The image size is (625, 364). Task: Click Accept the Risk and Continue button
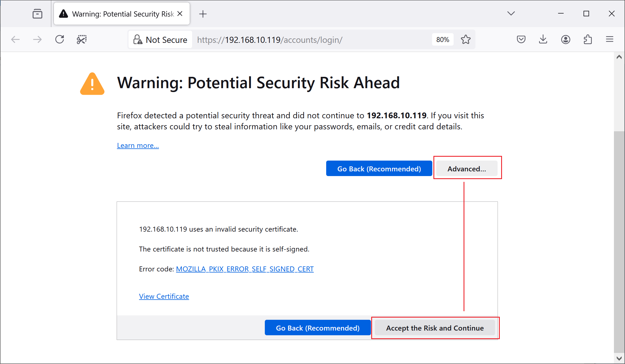point(435,328)
